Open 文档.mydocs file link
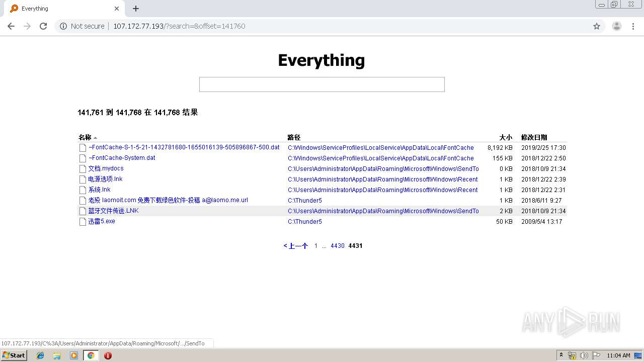644x362 pixels. coord(106,168)
